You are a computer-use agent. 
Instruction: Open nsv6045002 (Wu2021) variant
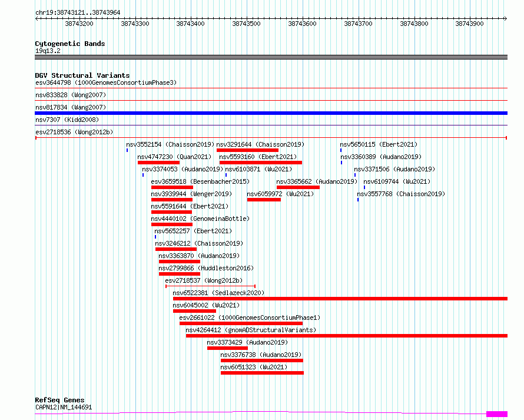click(206, 305)
